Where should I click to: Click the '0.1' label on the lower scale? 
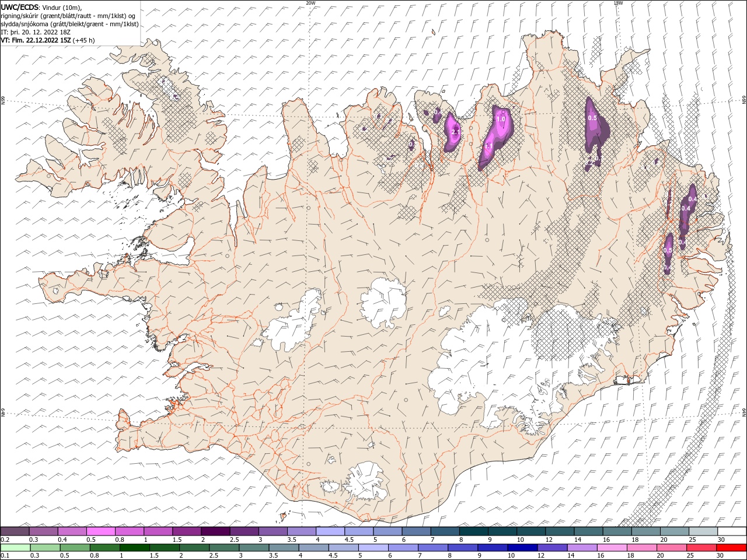[4, 556]
